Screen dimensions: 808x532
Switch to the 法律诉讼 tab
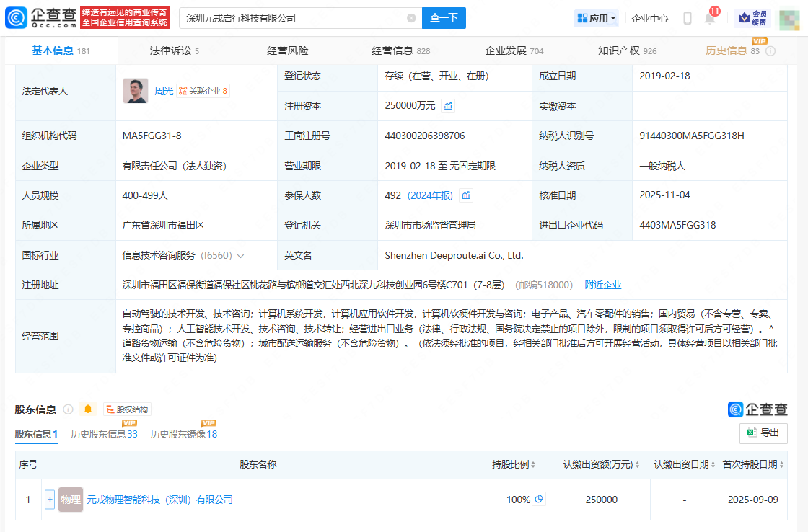(174, 50)
